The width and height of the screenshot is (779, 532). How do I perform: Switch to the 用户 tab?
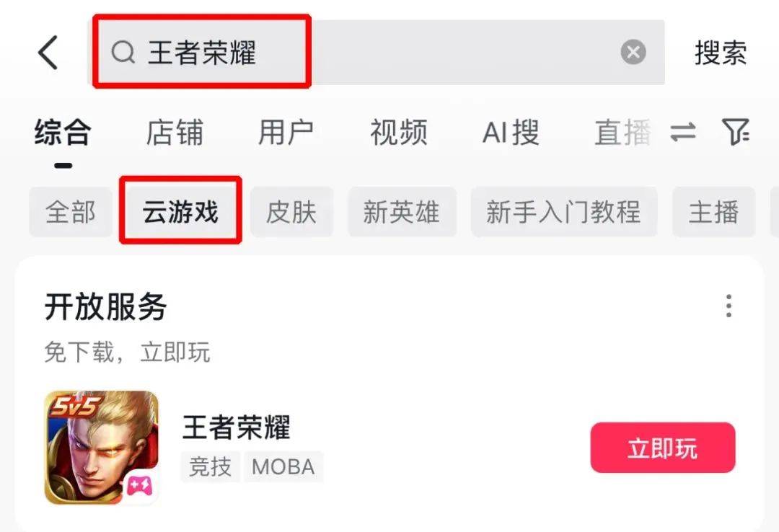(x=286, y=133)
